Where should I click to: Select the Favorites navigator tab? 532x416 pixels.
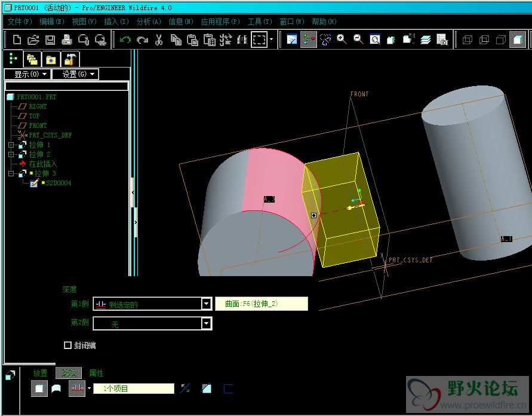(51, 60)
